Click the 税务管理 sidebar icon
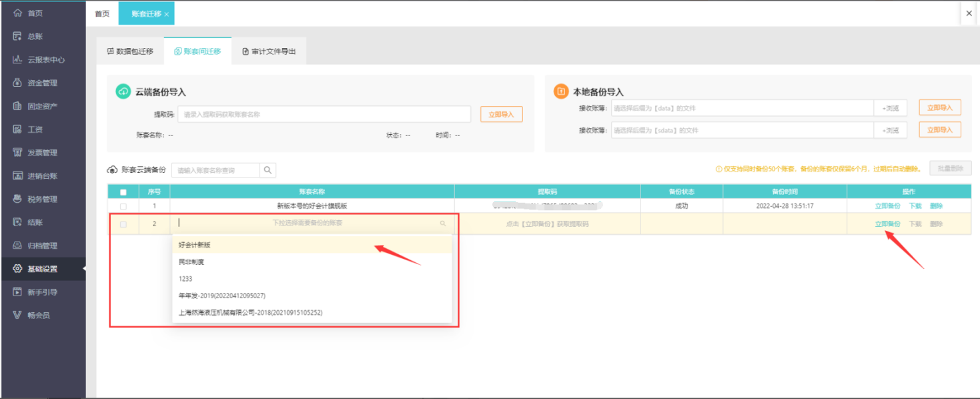Image resolution: width=980 pixels, height=399 pixels. [18, 199]
